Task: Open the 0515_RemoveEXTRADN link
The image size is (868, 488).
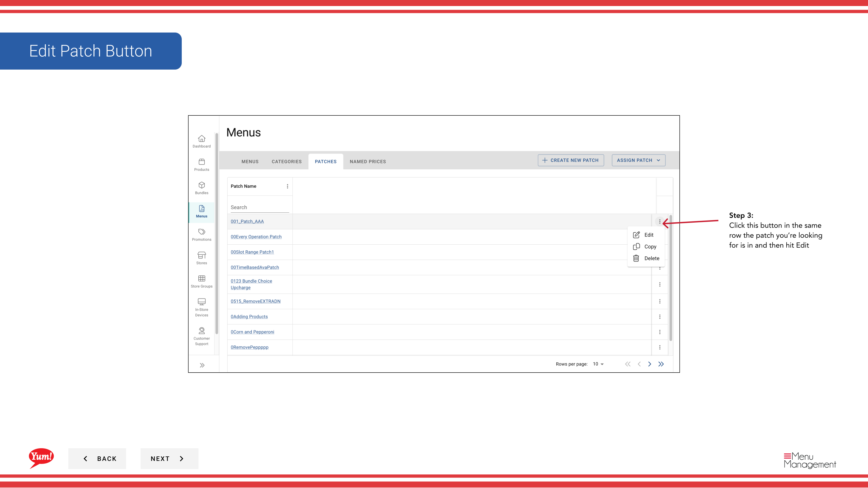Action: (255, 302)
